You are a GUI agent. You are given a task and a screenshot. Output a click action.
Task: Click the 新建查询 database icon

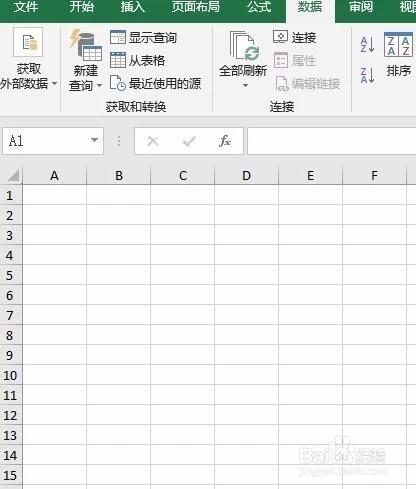(x=86, y=45)
